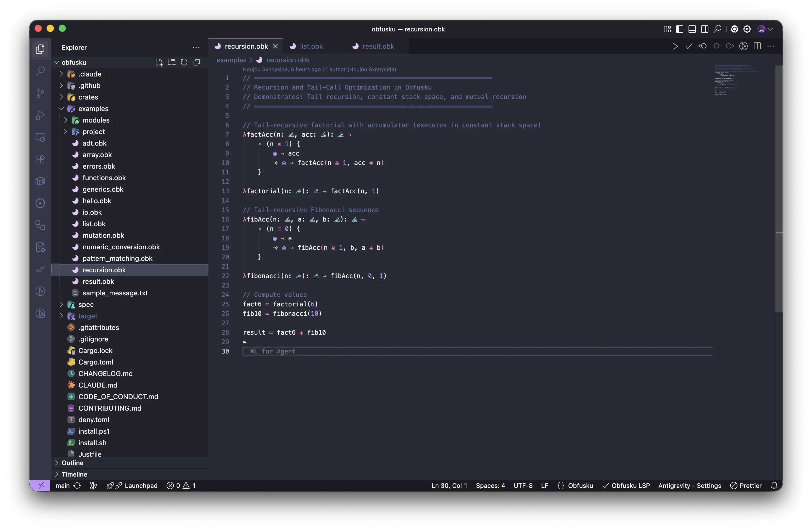The height and width of the screenshot is (530, 812).
Task: Click New File icon in explorer
Action: tap(159, 62)
